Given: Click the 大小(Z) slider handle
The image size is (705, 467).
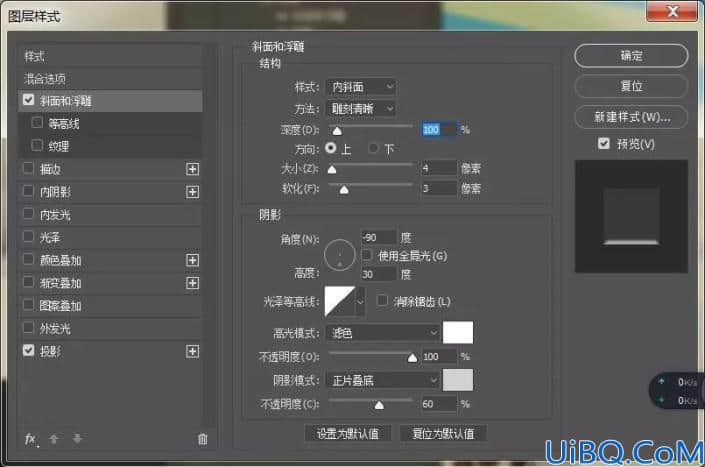Looking at the screenshot, I should (x=332, y=169).
